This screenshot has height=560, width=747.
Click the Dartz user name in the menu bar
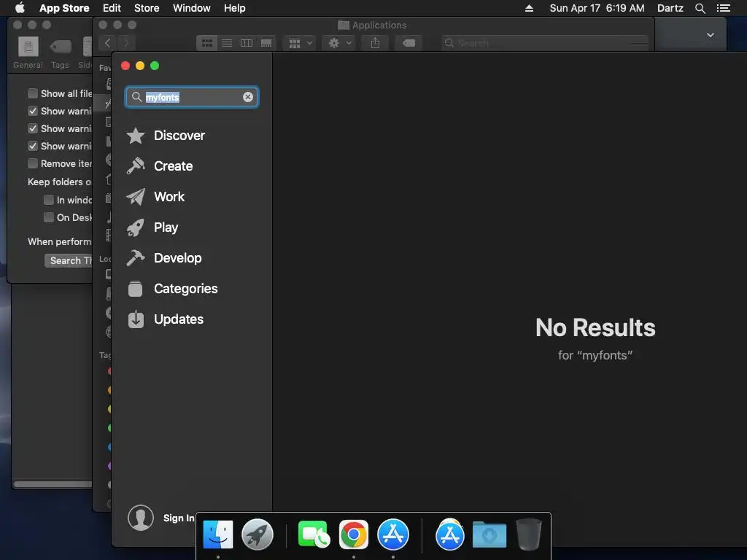(x=670, y=8)
